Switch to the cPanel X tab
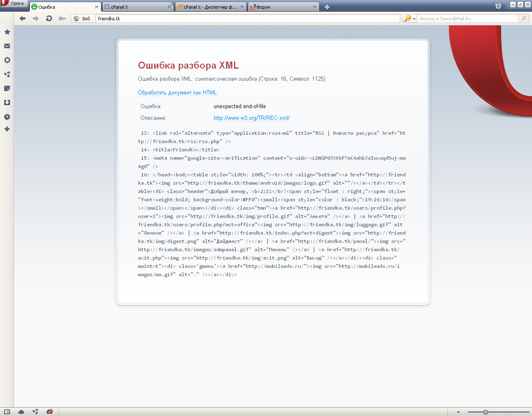Viewport: 532px width, 416px height. [x=138, y=7]
